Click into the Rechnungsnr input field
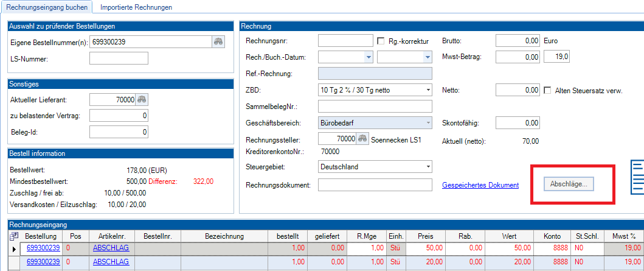This screenshot has width=644, height=271. coord(345,41)
